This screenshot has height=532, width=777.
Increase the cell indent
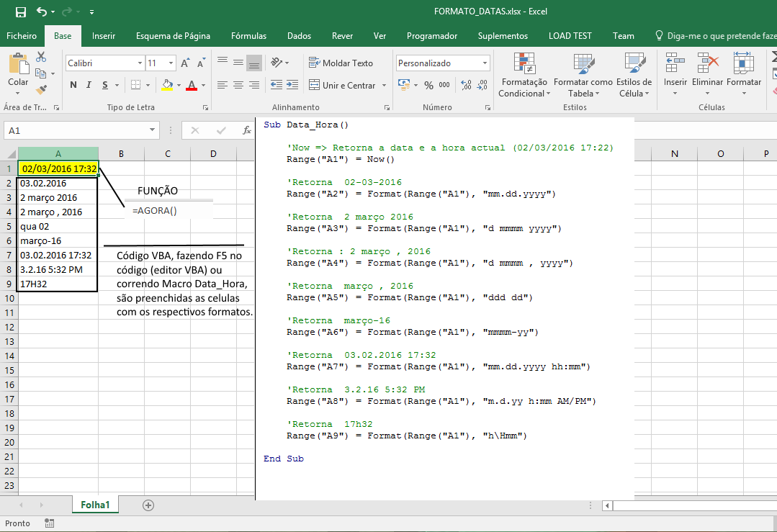pyautogui.click(x=292, y=85)
